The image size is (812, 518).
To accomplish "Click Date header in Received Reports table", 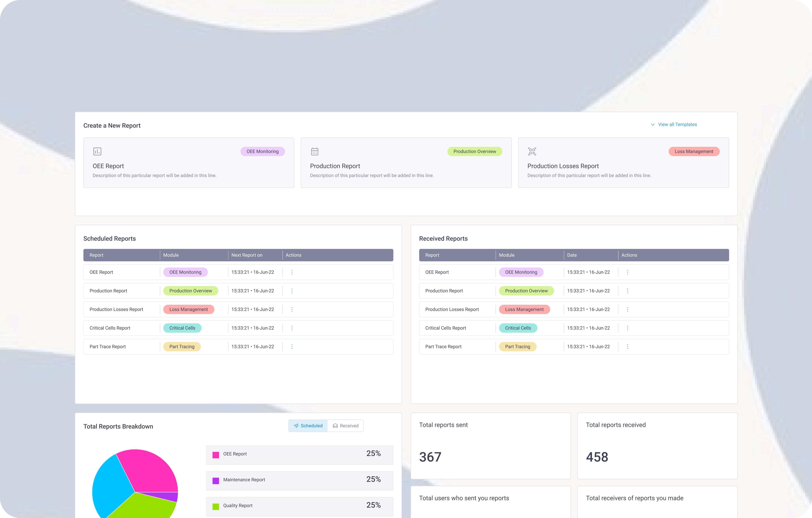I will click(x=572, y=255).
